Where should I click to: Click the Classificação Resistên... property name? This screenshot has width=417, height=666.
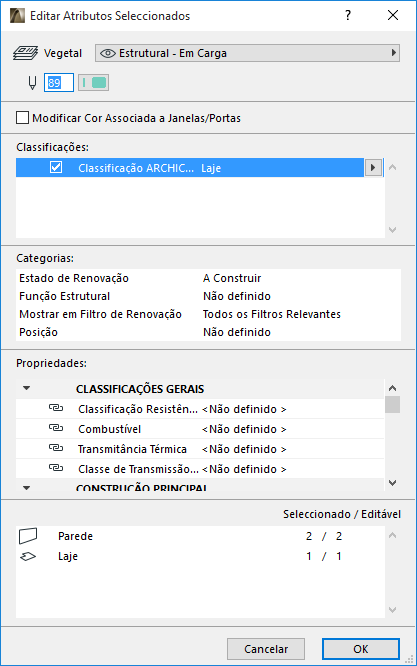[138, 409]
